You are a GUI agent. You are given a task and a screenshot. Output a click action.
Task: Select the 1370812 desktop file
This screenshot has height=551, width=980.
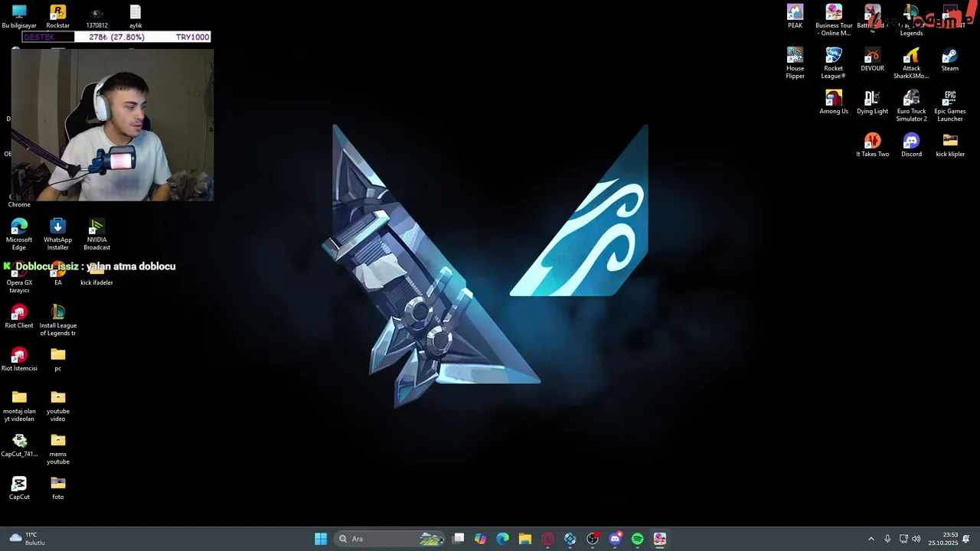click(96, 16)
